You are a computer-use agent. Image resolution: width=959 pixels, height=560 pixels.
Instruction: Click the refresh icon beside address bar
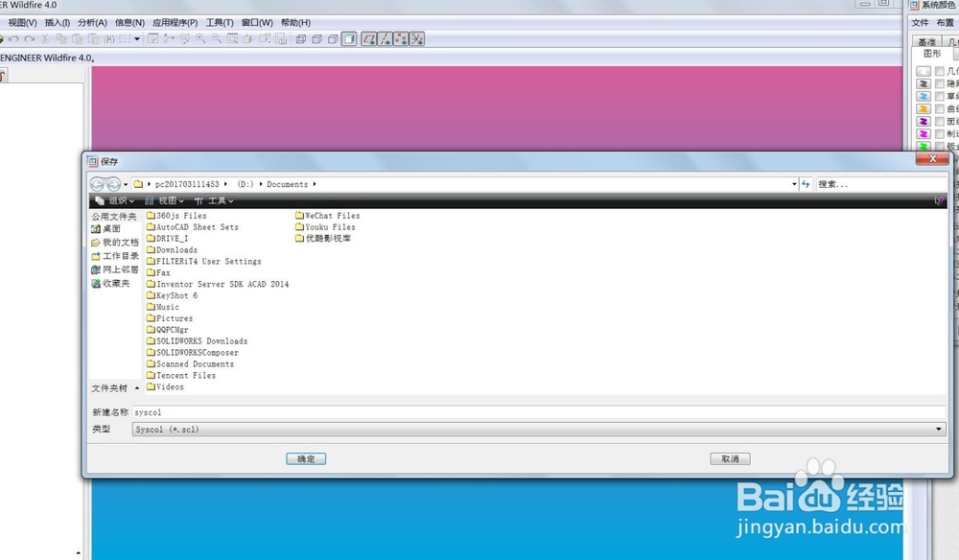pos(807,184)
